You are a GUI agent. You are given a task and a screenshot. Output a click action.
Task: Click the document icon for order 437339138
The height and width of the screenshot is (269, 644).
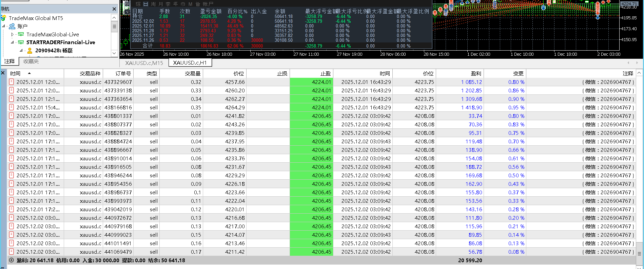(11, 90)
